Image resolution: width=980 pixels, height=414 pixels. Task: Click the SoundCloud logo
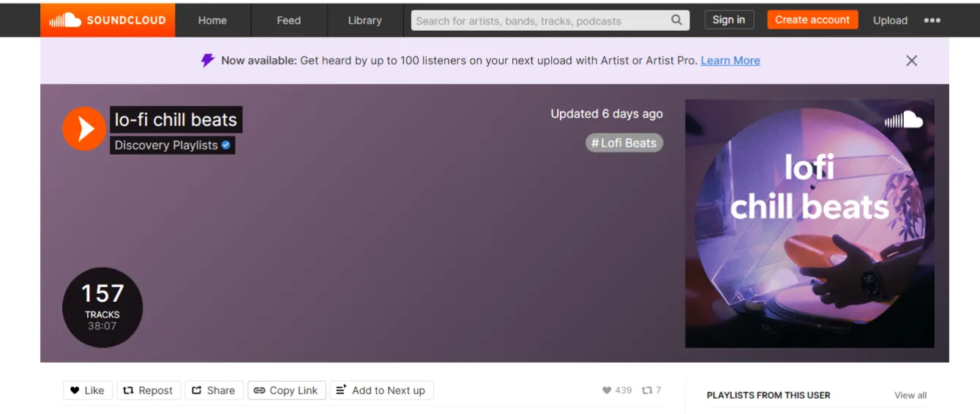coord(108,20)
